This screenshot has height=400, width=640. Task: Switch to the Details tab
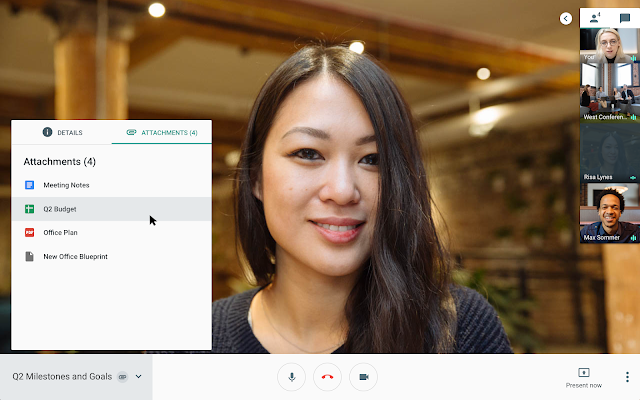pos(61,132)
